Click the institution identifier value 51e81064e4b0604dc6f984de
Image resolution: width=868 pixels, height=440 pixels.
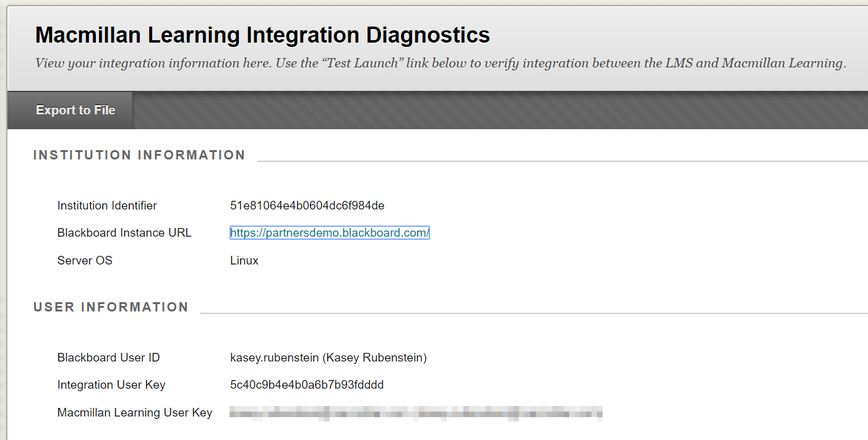pos(307,206)
